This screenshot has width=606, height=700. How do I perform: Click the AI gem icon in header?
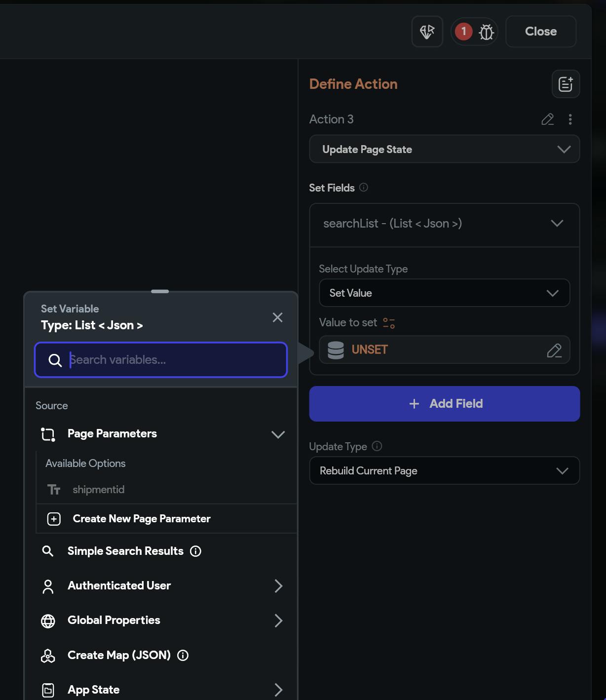pyautogui.click(x=427, y=32)
